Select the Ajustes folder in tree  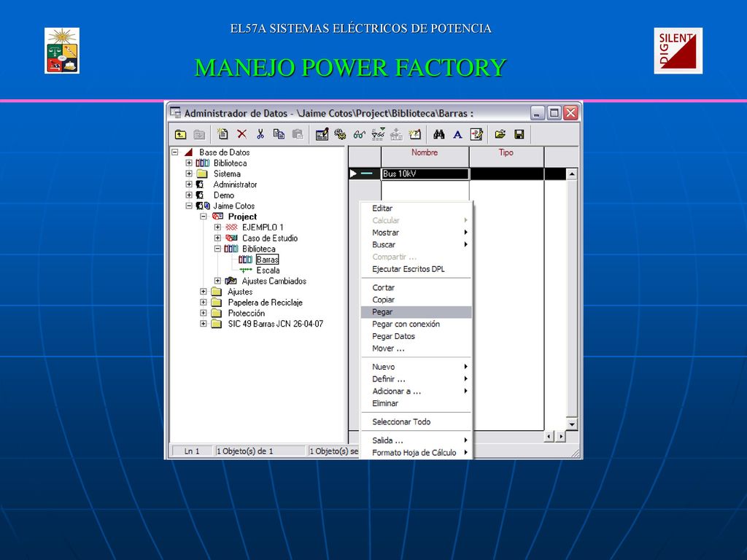(240, 292)
